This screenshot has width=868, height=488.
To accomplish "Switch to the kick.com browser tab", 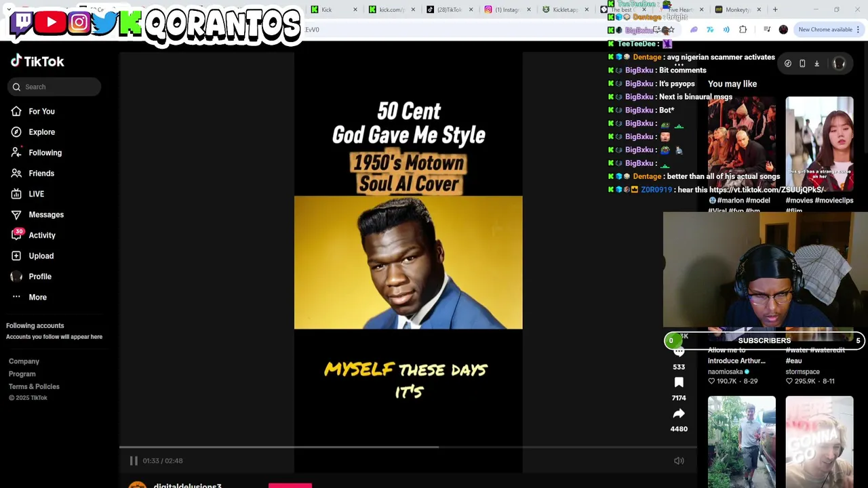I will 391,9.
